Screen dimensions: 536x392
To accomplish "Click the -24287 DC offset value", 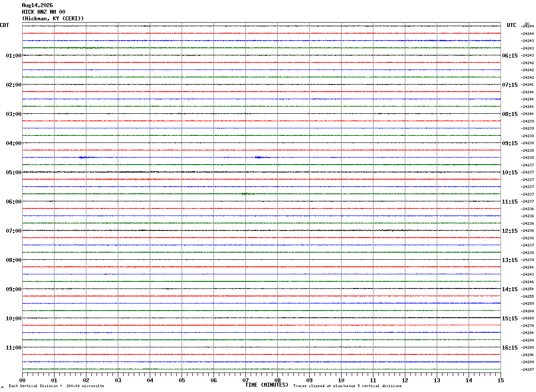I will pos(528,369).
